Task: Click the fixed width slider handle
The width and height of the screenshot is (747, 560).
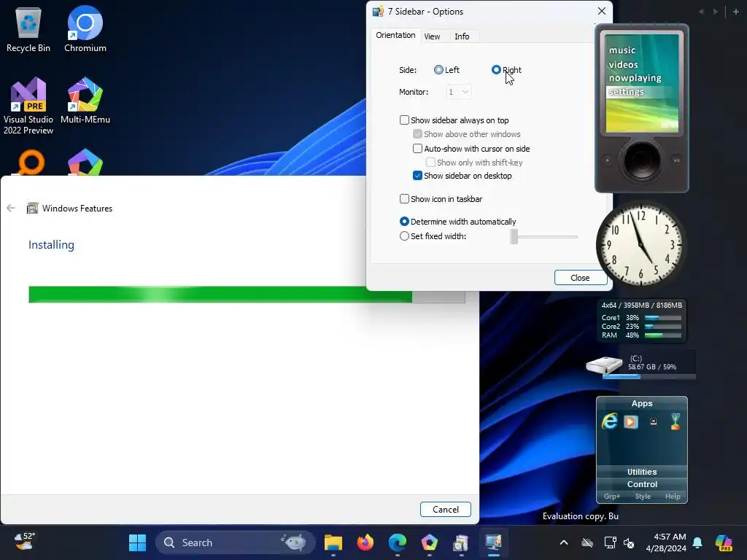Action: [514, 237]
